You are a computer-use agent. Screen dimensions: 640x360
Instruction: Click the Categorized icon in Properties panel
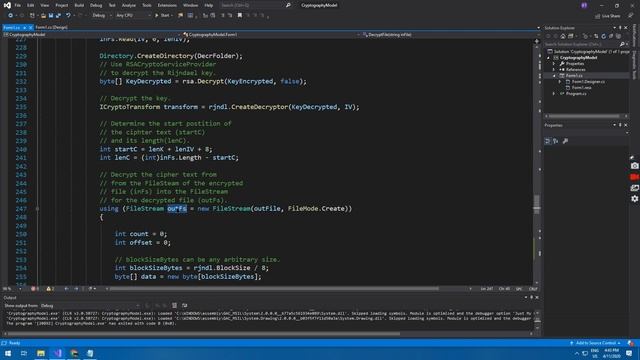(548, 141)
